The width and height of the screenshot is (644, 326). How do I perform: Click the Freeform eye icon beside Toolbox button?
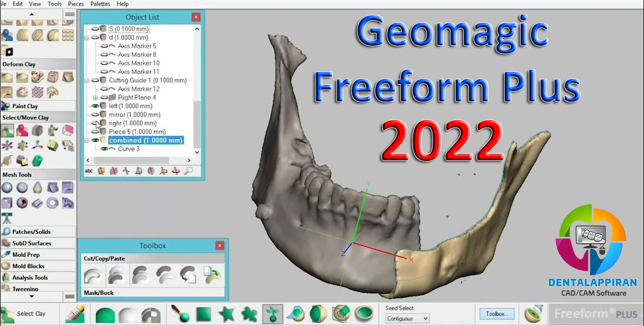click(x=534, y=314)
